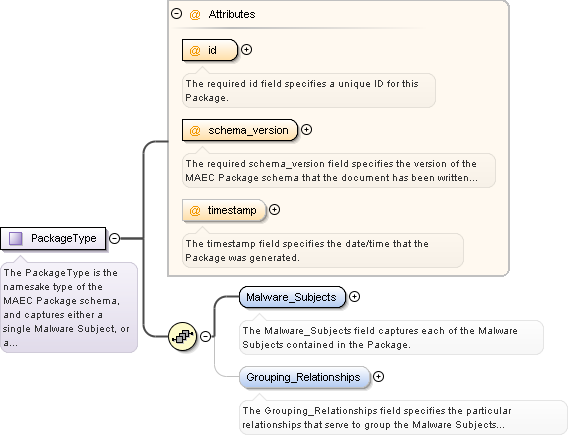The width and height of the screenshot is (575, 438).
Task: Select the PackageType type box
Action: tap(53, 238)
